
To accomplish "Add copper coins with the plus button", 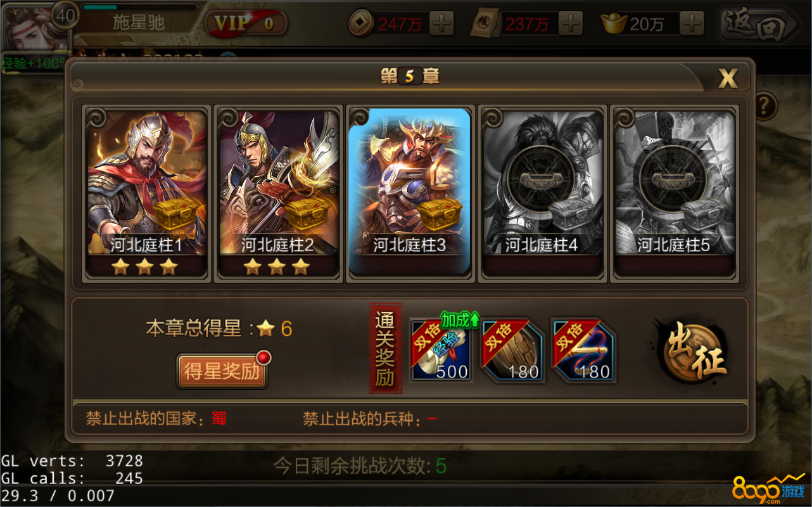I will click(x=441, y=24).
